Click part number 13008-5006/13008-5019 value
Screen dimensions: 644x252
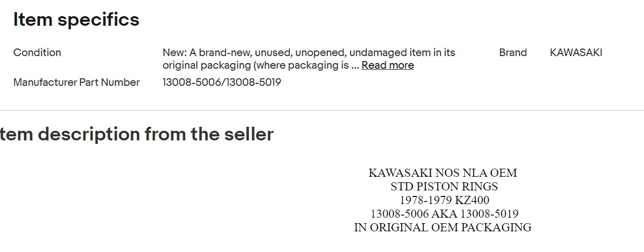click(222, 82)
